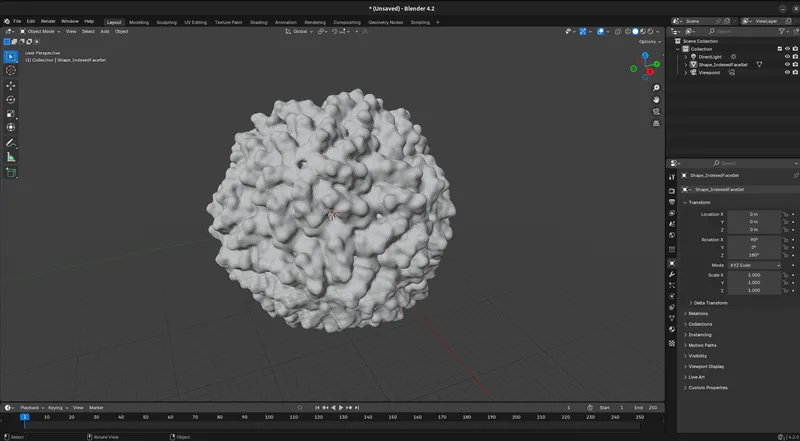The width and height of the screenshot is (800, 441).
Task: Open the viewport Add menu
Action: point(105,32)
